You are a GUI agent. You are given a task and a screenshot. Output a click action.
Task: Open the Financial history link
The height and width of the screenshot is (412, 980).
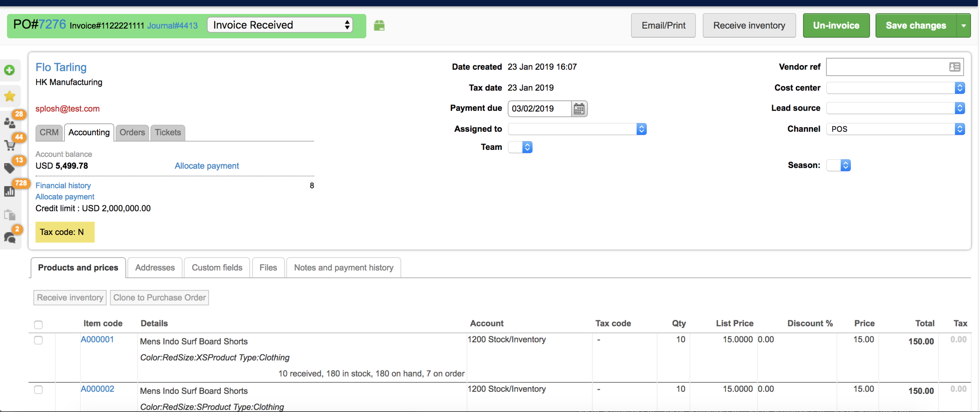[x=63, y=186]
